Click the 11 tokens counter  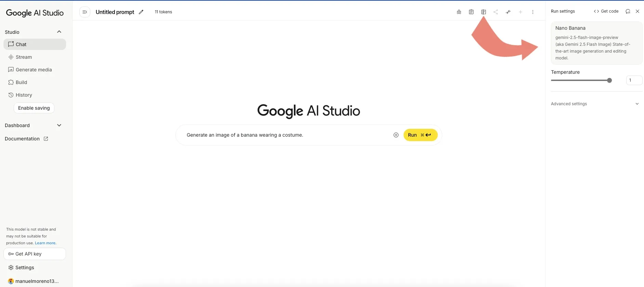point(163,12)
